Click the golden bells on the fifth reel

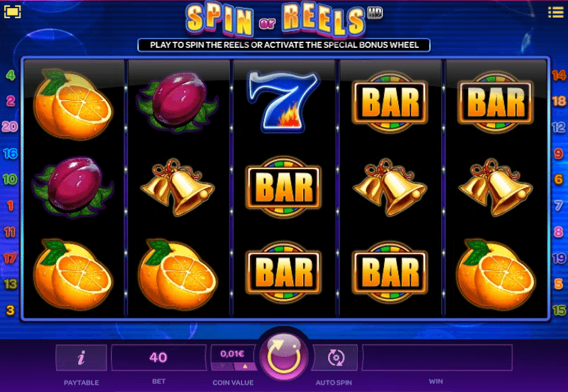[x=495, y=187]
